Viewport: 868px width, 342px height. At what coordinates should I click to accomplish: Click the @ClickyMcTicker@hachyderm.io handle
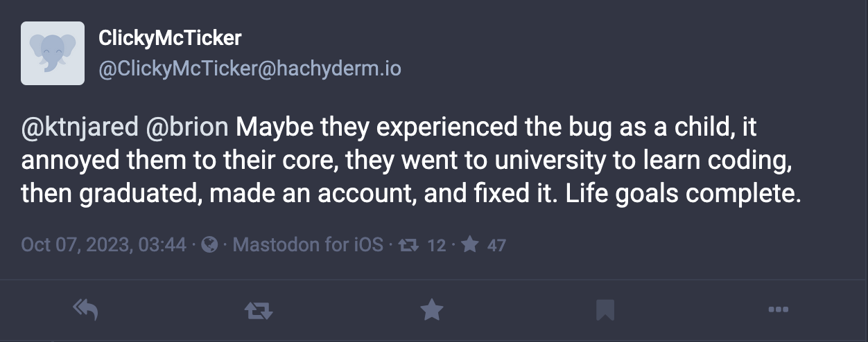pyautogui.click(x=250, y=69)
